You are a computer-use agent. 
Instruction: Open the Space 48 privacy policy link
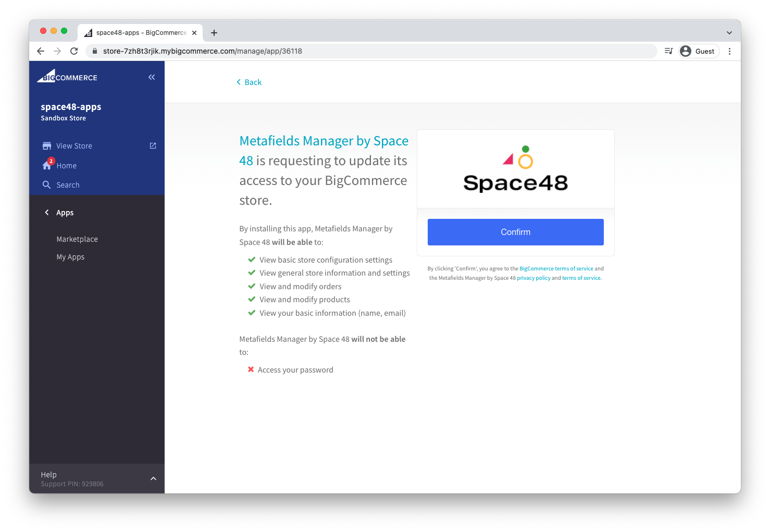(x=533, y=278)
